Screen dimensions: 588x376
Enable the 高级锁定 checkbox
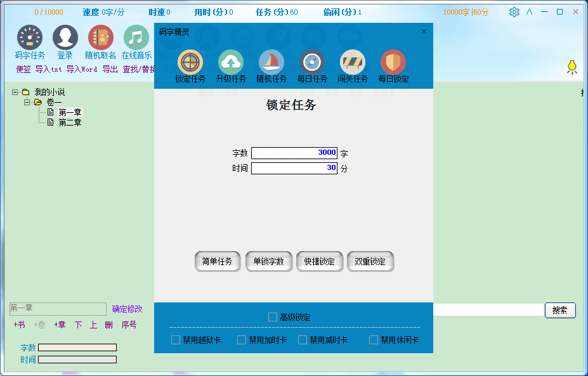point(273,317)
